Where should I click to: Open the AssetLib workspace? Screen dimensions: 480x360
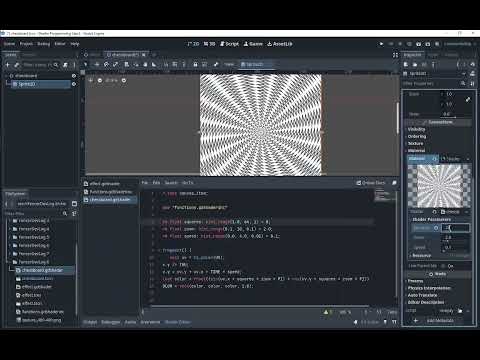(280, 44)
